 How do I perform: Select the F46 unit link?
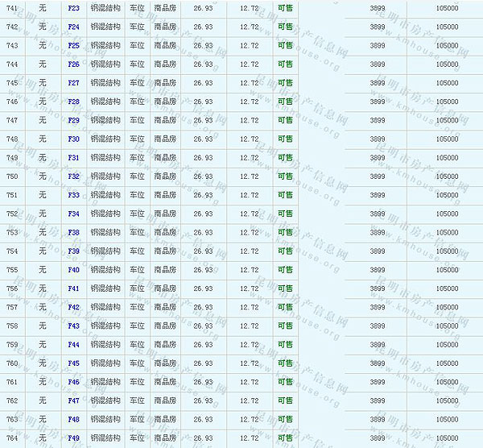74,382
